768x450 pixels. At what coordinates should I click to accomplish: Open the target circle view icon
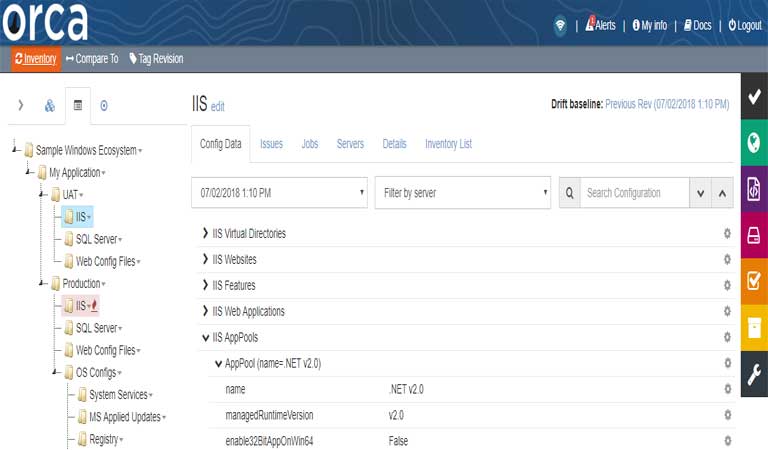104,105
